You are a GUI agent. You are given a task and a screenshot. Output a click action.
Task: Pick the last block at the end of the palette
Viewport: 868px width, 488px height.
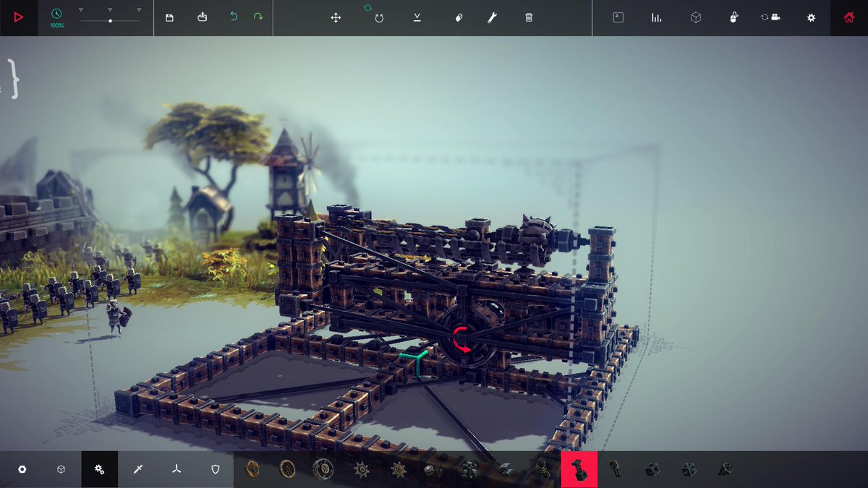pyautogui.click(x=724, y=469)
